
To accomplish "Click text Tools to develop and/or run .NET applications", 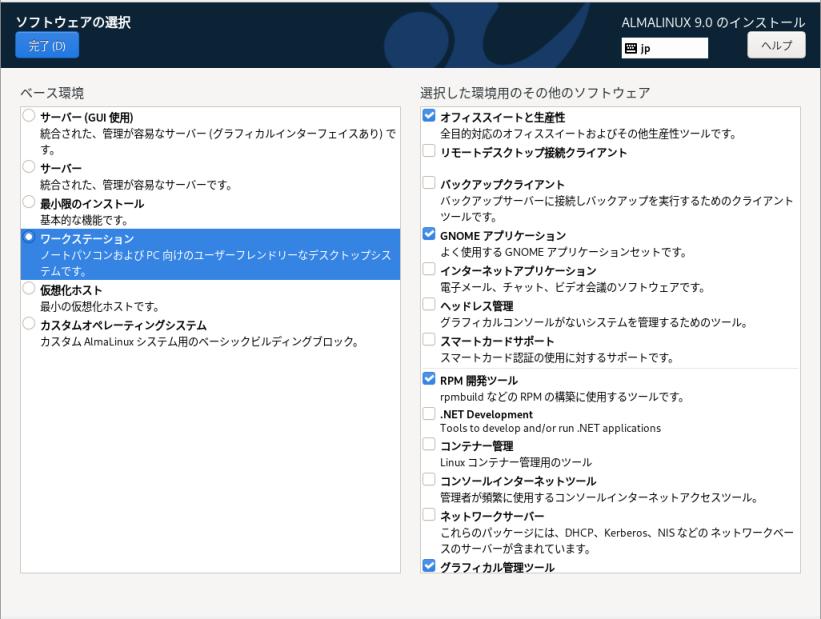I will [550, 428].
